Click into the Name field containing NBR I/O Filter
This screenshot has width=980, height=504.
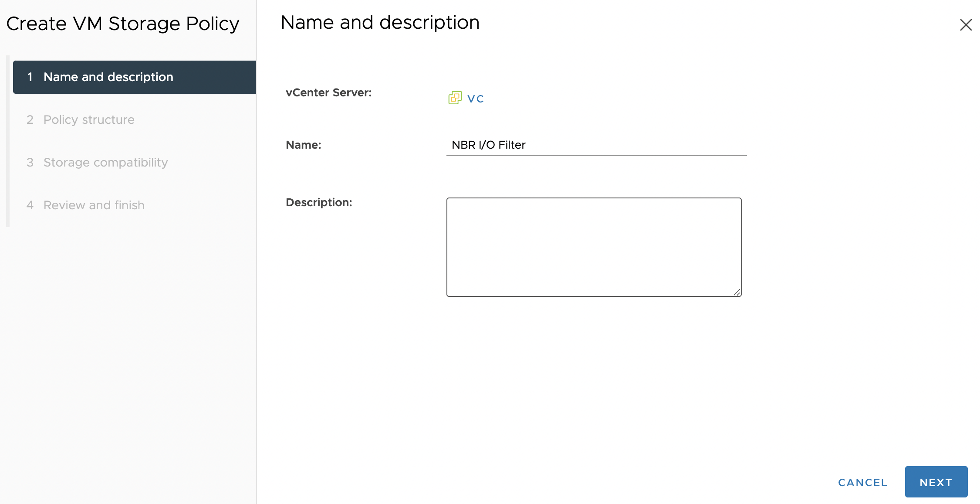pyautogui.click(x=596, y=145)
